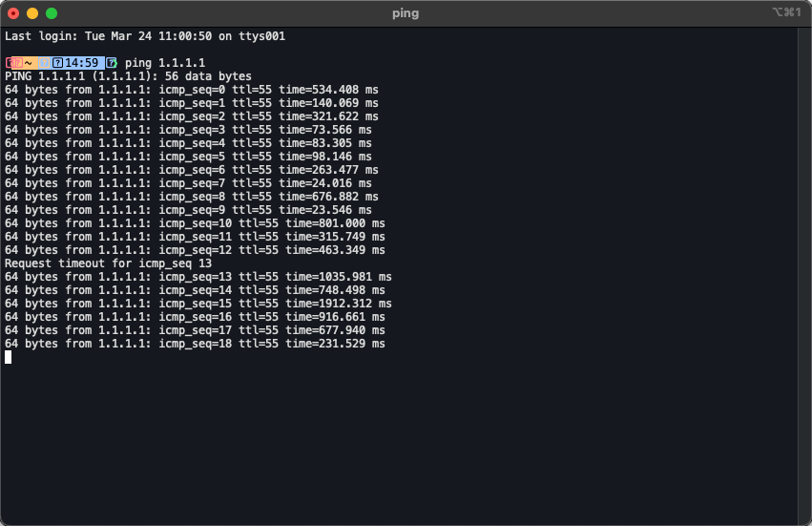Click the icmp_seq=0 time=534.408 ms line
This screenshot has width=812, height=526.
[x=192, y=90]
